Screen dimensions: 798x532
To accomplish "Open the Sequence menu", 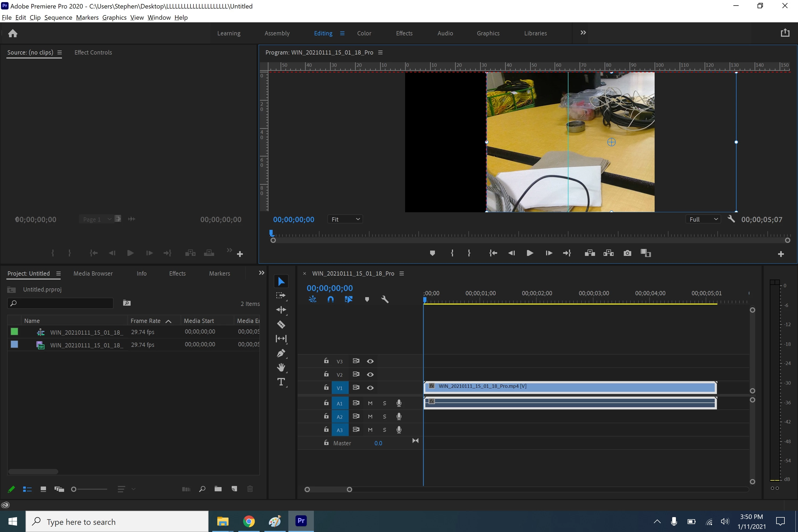I will point(58,17).
